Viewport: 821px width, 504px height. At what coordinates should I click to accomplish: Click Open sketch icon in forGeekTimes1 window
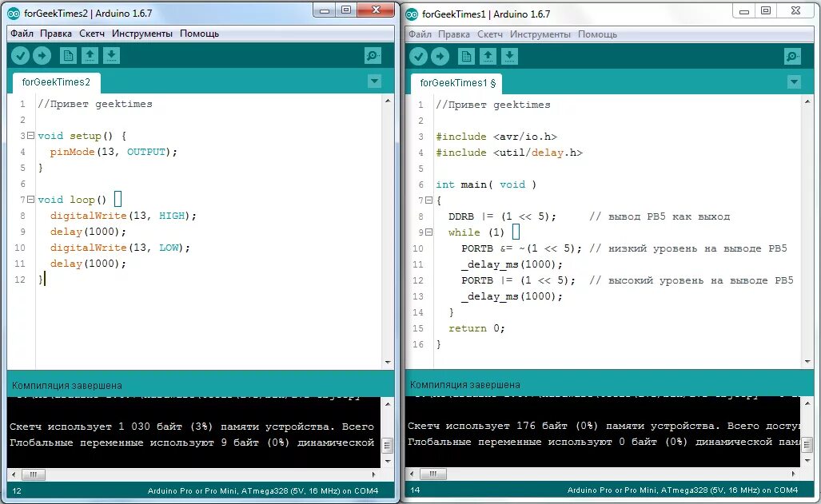click(488, 56)
